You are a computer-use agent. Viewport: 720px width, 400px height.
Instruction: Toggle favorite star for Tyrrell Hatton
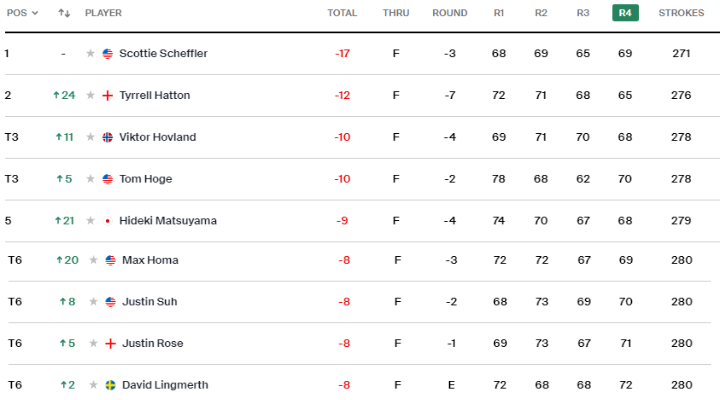tap(90, 96)
